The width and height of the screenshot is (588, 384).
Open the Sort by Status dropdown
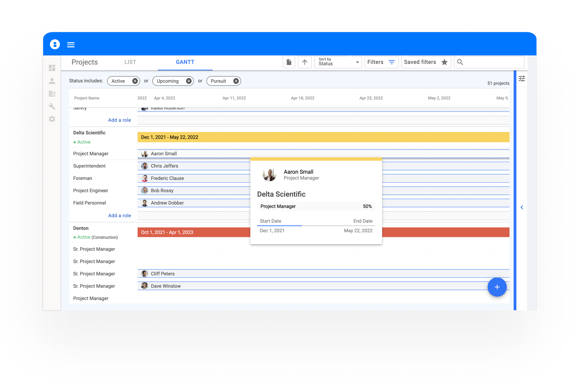tap(338, 62)
